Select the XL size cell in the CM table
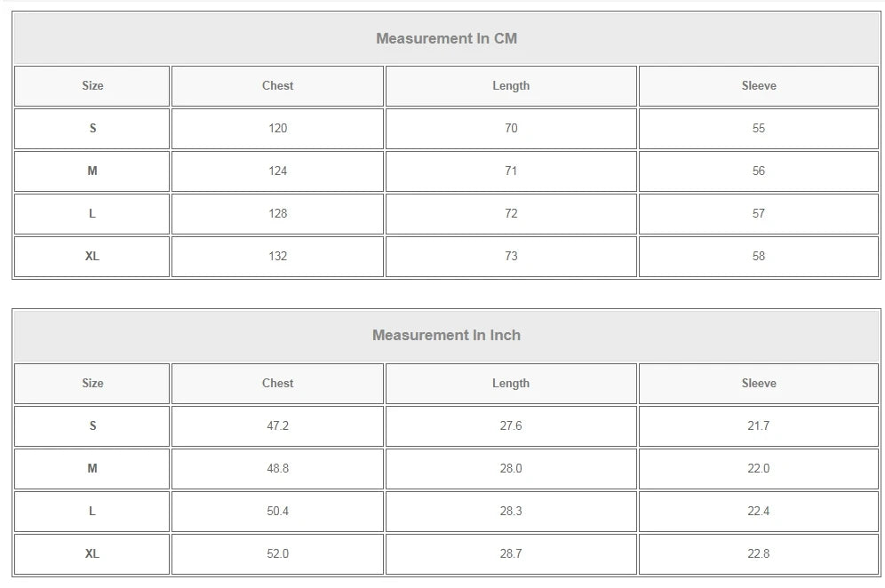Viewport: 885px width, 588px height. (92, 257)
